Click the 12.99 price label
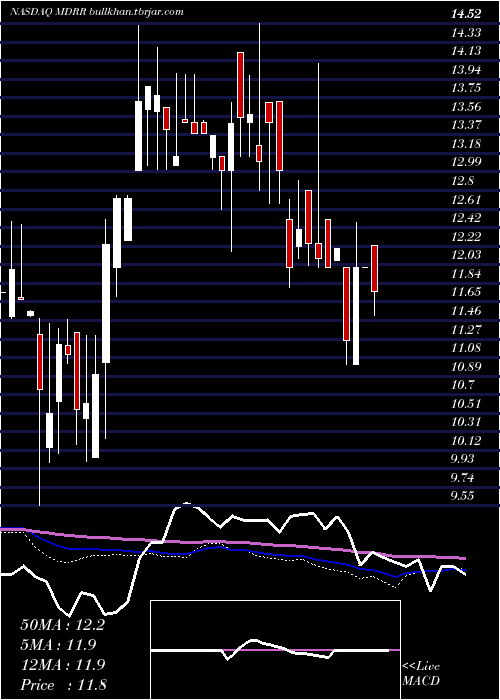Image resolution: width=500 pixels, height=700 pixels. [466, 162]
